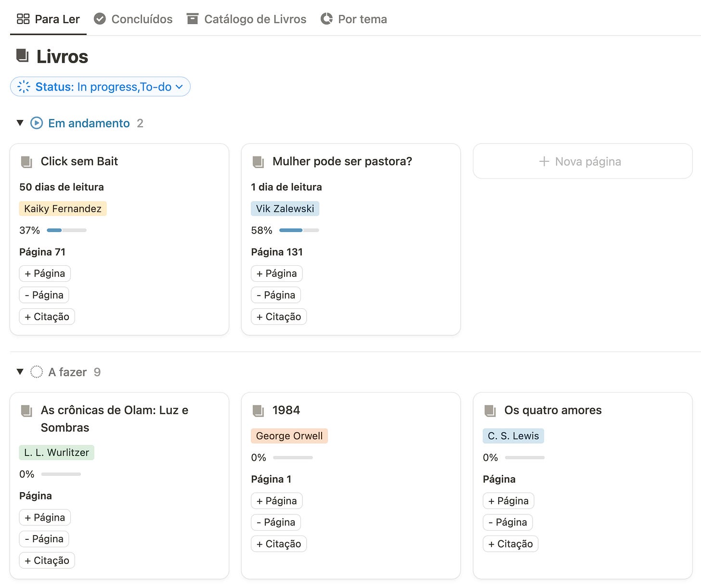Click the A fazer dashed circle icon
The height and width of the screenshot is (588, 701).
37,372
